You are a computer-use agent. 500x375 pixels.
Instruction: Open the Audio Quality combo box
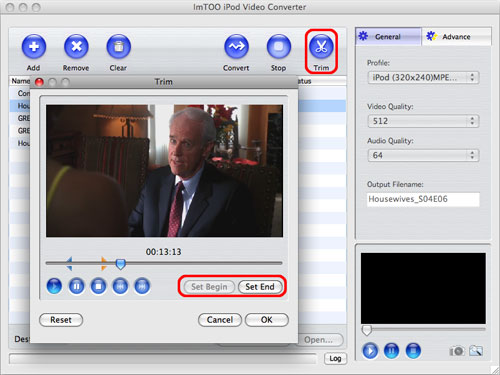pos(423,155)
